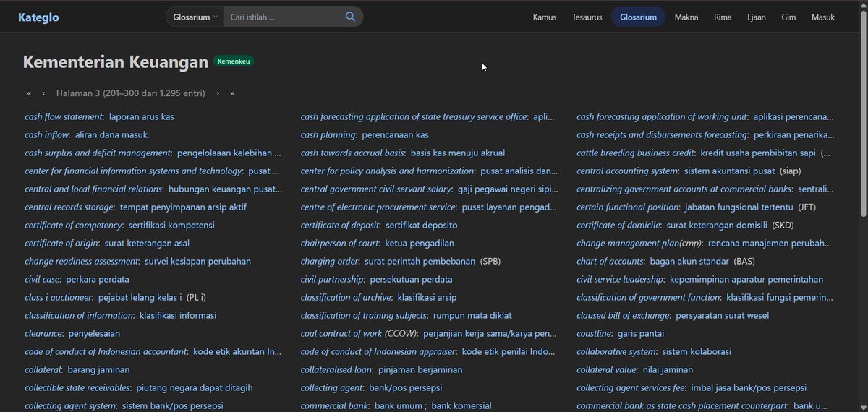Viewport: 868px width, 412px height.
Task: Open 'code of conduct of Indonesian accountant'
Action: point(106,351)
